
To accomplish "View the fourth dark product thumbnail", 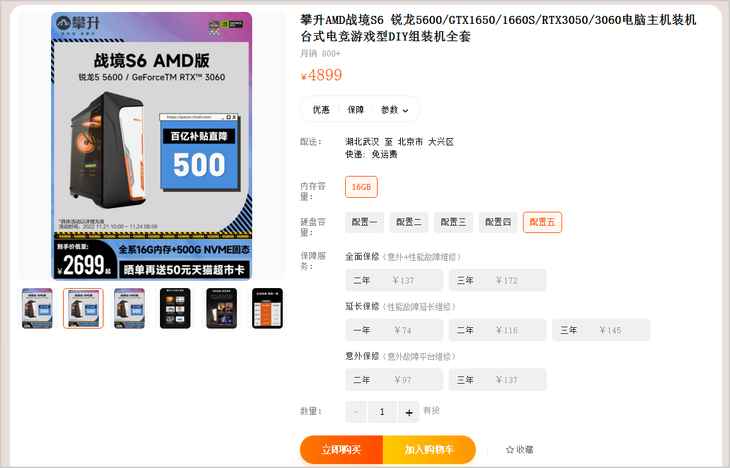I will (176, 308).
